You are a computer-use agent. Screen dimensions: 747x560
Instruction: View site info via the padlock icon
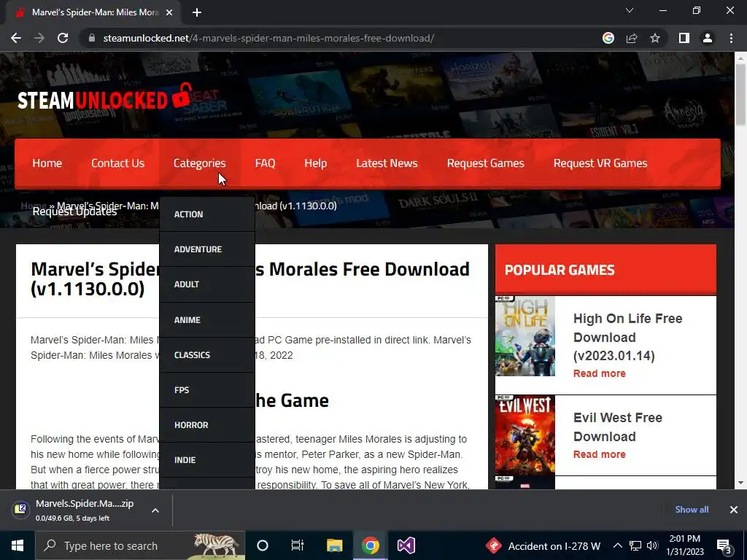(92, 38)
